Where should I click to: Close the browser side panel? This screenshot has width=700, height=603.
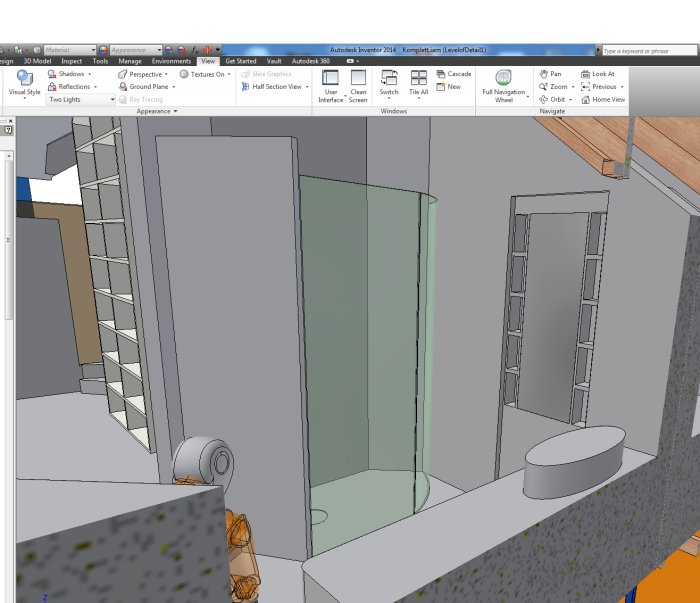(11, 121)
